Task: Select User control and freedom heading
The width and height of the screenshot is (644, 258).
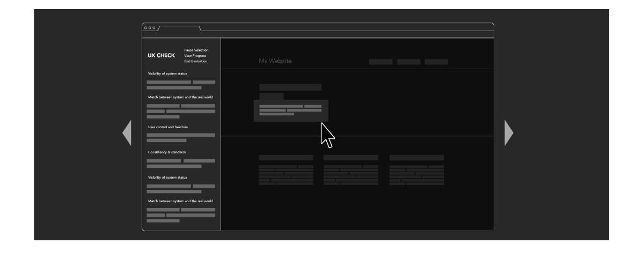Action: [168, 127]
